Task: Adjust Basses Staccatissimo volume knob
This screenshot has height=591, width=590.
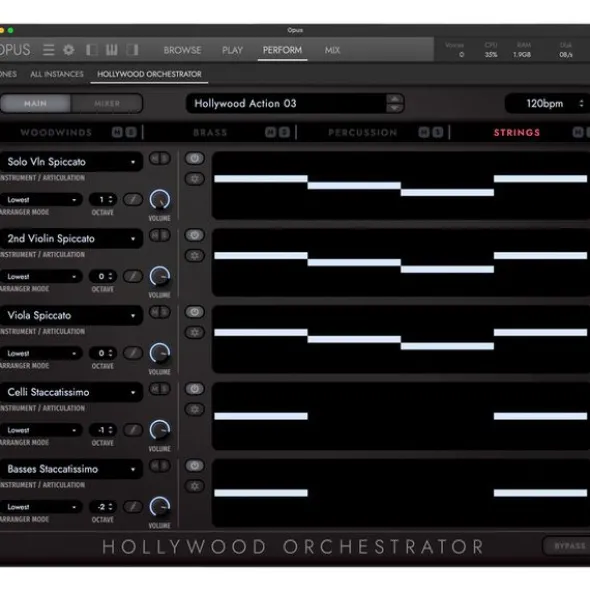Action: (x=160, y=507)
